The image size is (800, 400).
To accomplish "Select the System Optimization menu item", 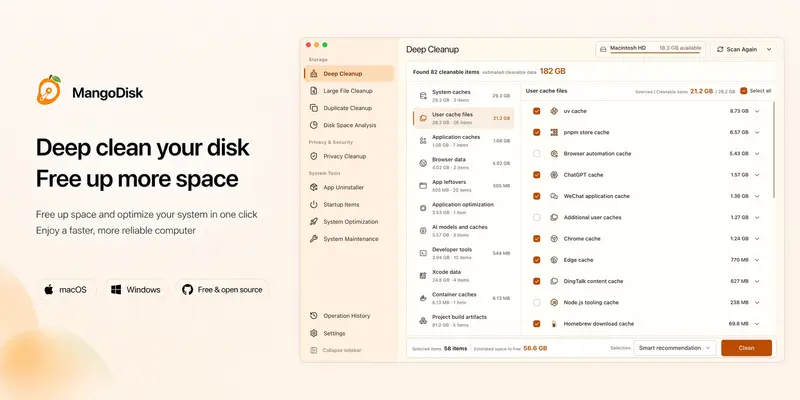I will point(348,221).
